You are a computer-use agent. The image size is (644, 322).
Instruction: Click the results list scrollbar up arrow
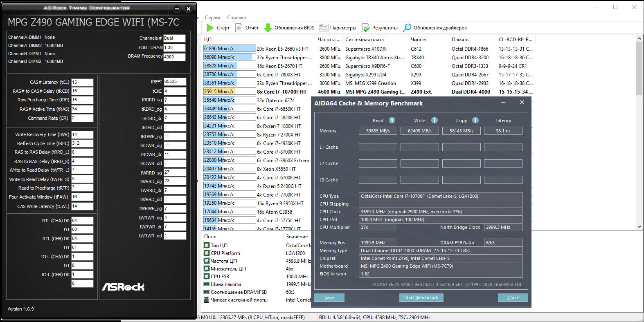tap(639, 39)
